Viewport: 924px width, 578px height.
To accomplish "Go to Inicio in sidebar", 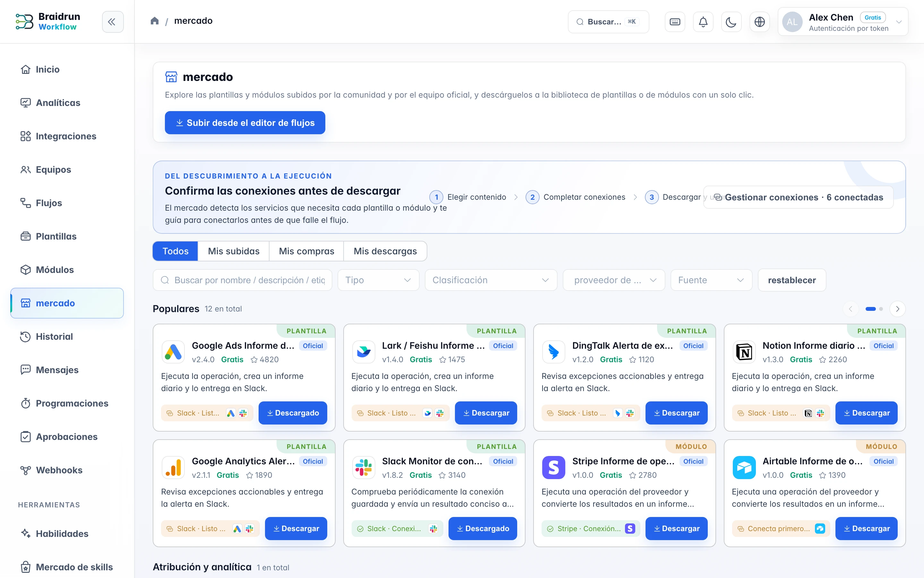I will [x=67, y=69].
